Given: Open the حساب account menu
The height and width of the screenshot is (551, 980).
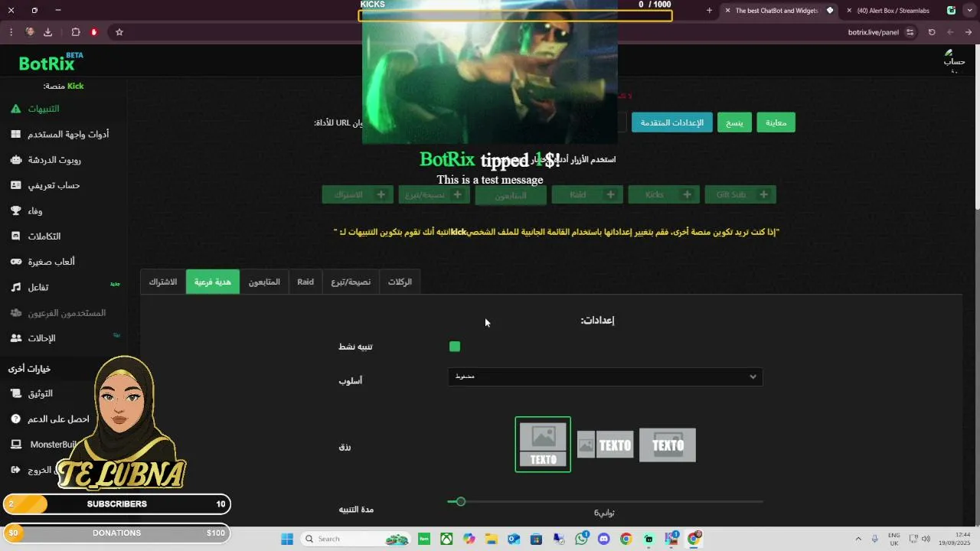Looking at the screenshot, I should pyautogui.click(x=954, y=61).
